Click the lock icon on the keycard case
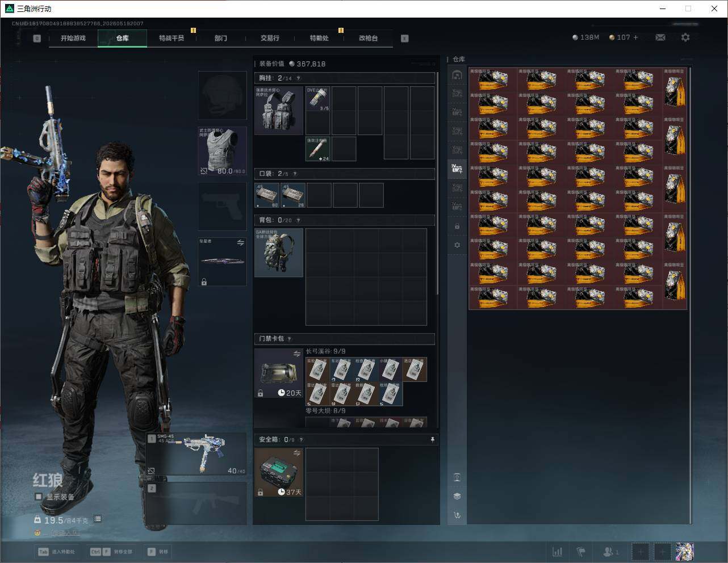728x563 pixels. click(260, 393)
